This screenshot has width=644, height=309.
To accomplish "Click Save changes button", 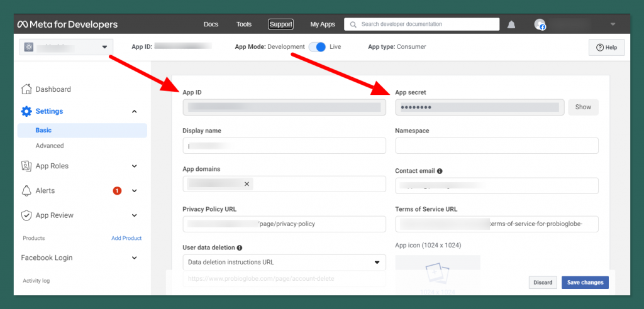I will (x=586, y=283).
